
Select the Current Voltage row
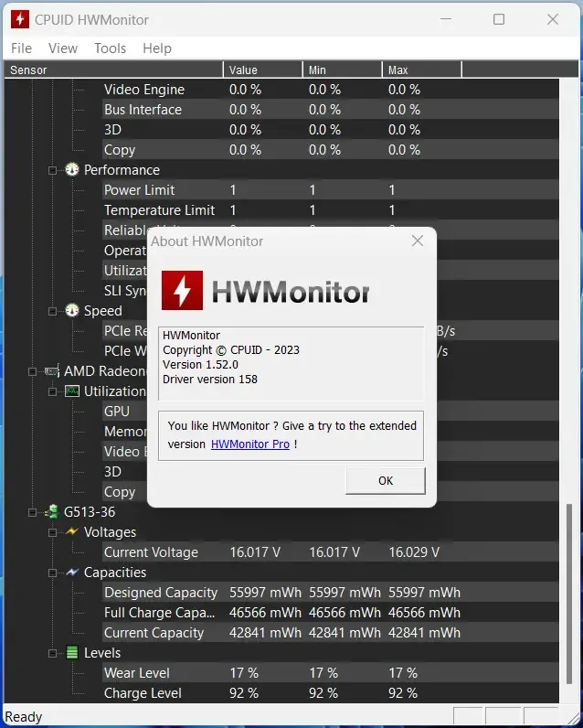pyautogui.click(x=331, y=552)
